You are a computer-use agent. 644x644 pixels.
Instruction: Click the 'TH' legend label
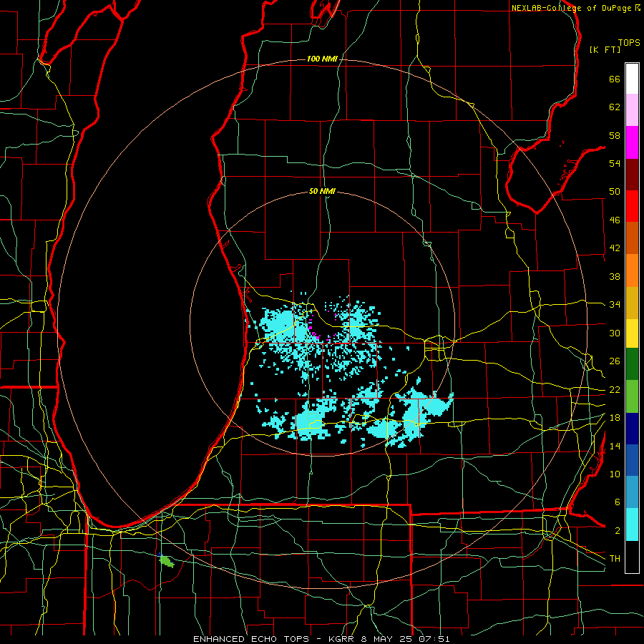pyautogui.click(x=615, y=559)
